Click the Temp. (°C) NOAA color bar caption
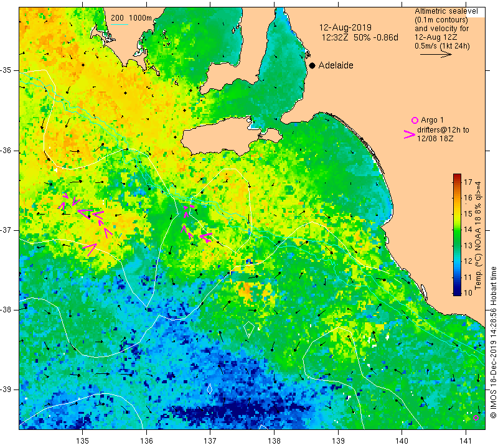Screen dimensions: 498x448 click(477, 235)
